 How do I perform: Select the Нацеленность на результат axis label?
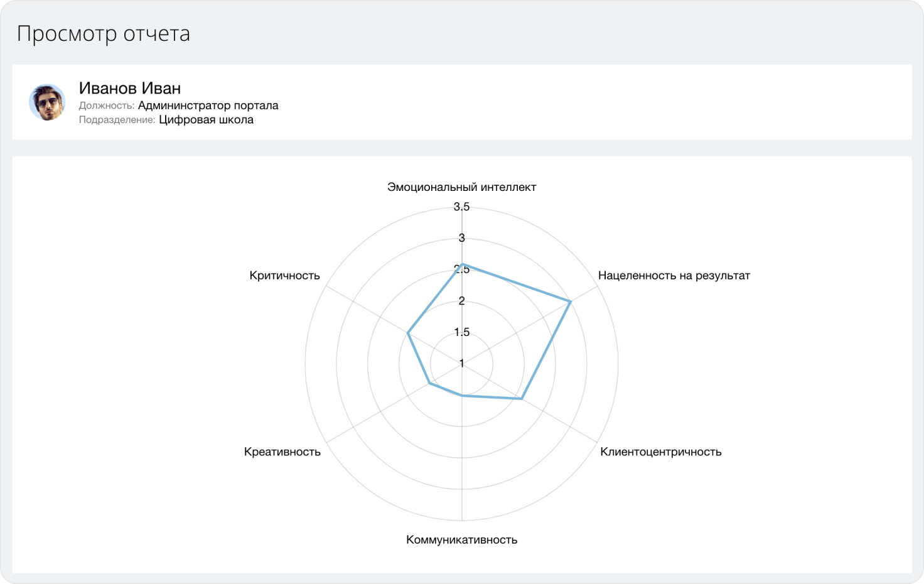(x=674, y=276)
